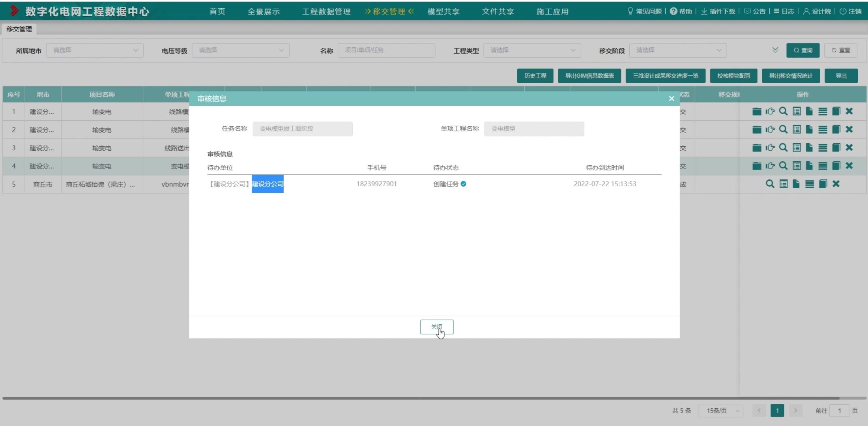Open 模型共享 in top navigation
The image size is (868, 426).
[x=443, y=11]
